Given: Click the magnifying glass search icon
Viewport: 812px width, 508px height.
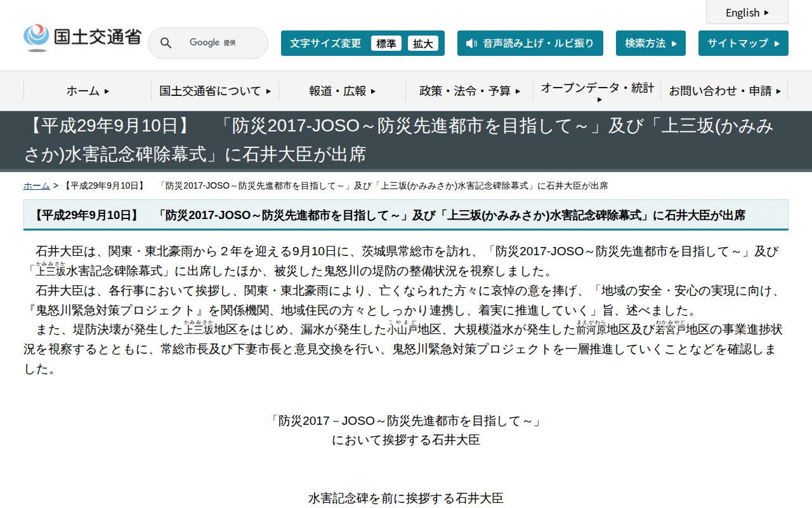Looking at the screenshot, I should 166,43.
